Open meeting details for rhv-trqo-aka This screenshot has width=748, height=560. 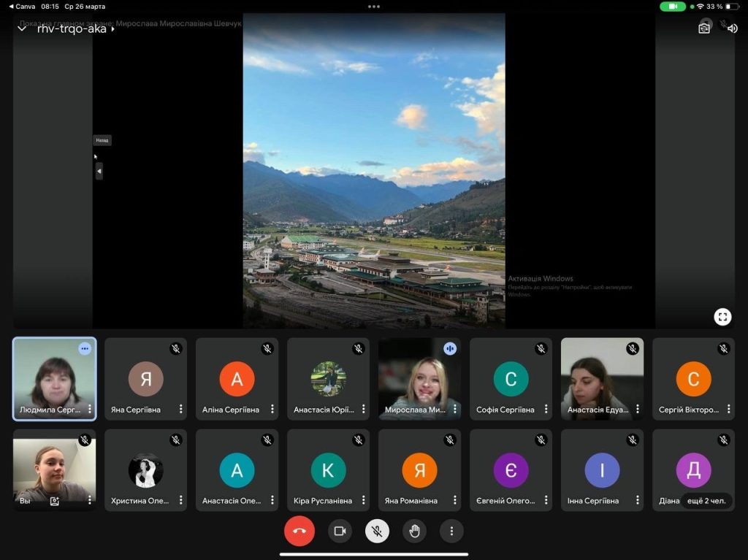76,29
